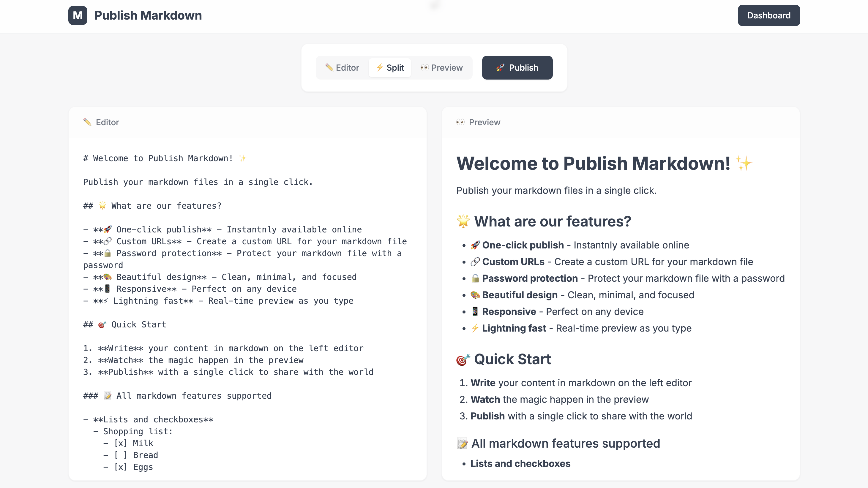Viewport: 868px width, 488px height.
Task: Click the eyes icon in Preview tab
Action: [424, 67]
